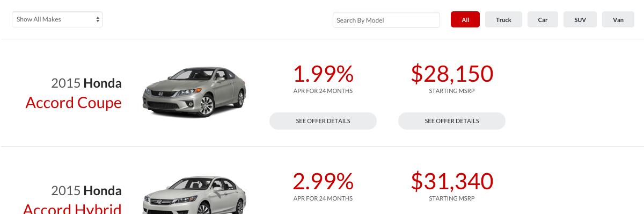The width and height of the screenshot is (644, 214).
Task: Filter vehicles by Car
Action: (x=543, y=20)
